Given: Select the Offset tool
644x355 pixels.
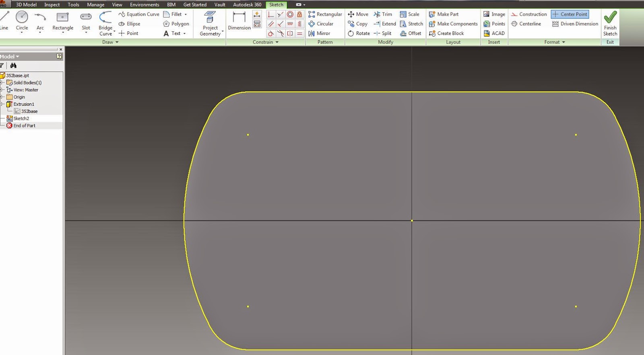Looking at the screenshot, I should point(411,33).
